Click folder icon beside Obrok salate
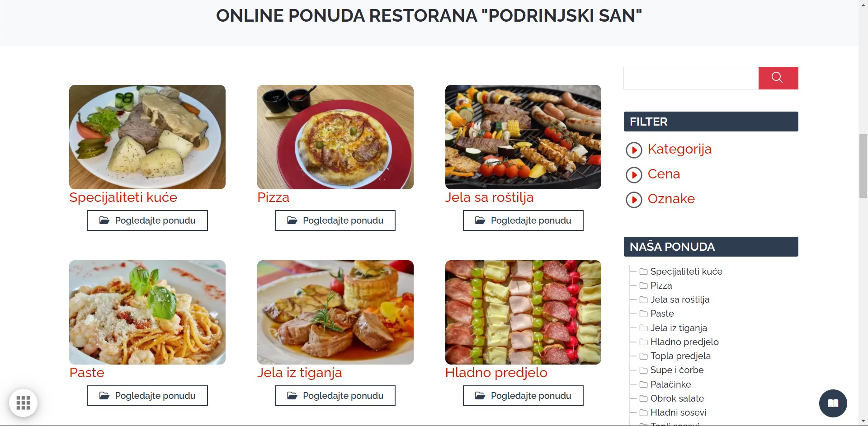Screen dimensions: 868x426 tap(643, 398)
